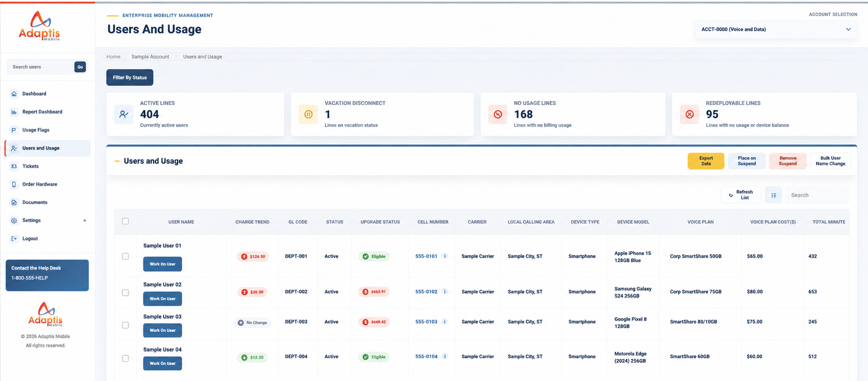Click Work On User for Sample User 04
This screenshot has width=868, height=381.
(x=162, y=364)
